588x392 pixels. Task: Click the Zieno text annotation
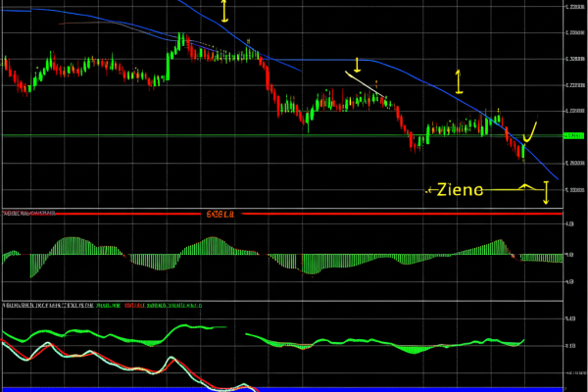460,190
